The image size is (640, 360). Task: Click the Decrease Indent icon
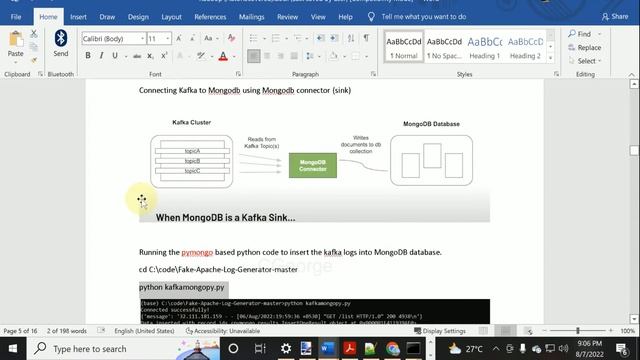[320, 38]
